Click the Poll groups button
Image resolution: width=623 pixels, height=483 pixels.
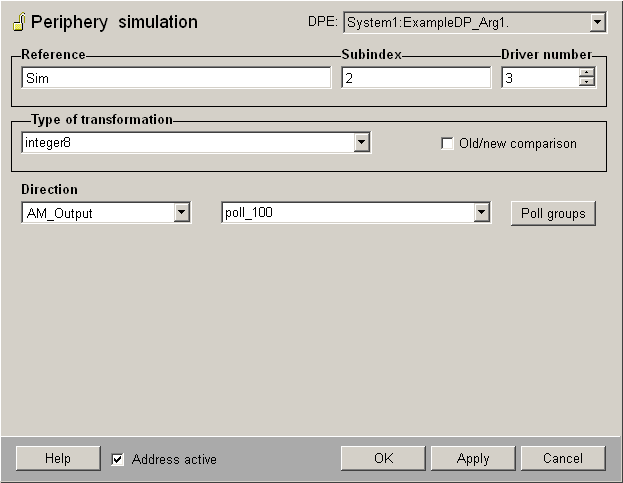(x=553, y=213)
